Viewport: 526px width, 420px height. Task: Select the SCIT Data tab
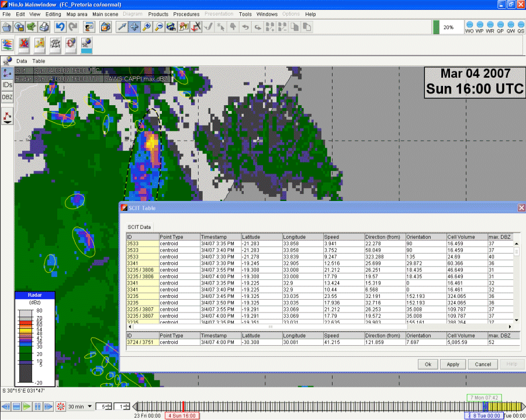coord(139,227)
